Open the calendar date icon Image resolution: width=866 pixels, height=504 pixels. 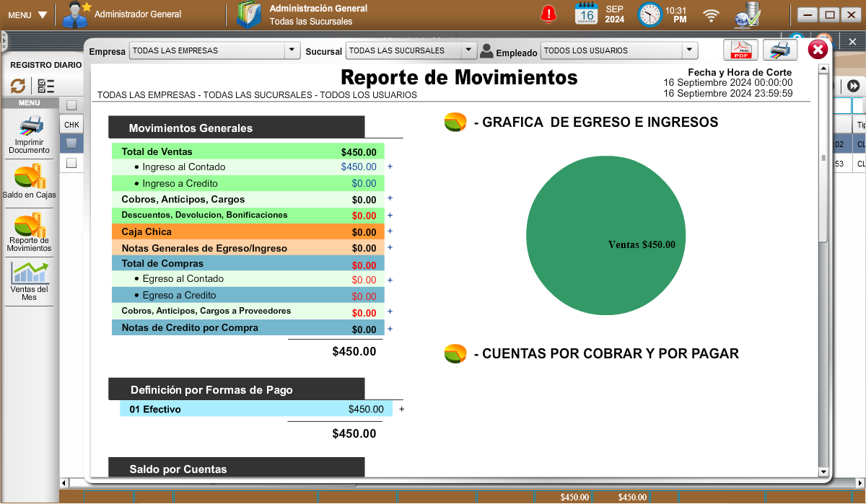tap(587, 14)
